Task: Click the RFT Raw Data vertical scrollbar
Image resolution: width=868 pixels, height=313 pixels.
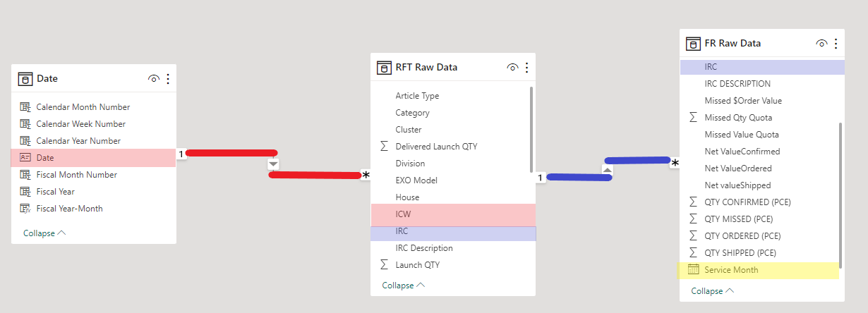Action: (x=531, y=129)
